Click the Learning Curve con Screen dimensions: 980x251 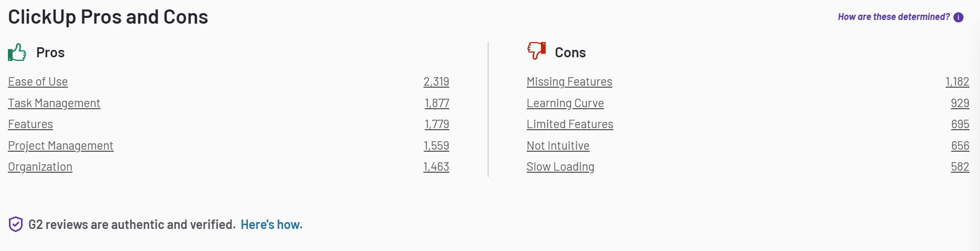(565, 103)
